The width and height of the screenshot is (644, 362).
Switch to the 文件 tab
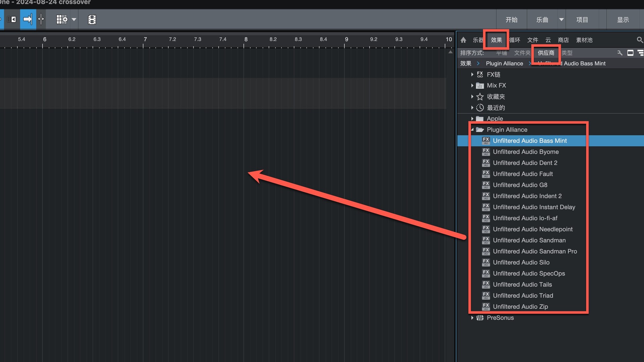coord(533,40)
